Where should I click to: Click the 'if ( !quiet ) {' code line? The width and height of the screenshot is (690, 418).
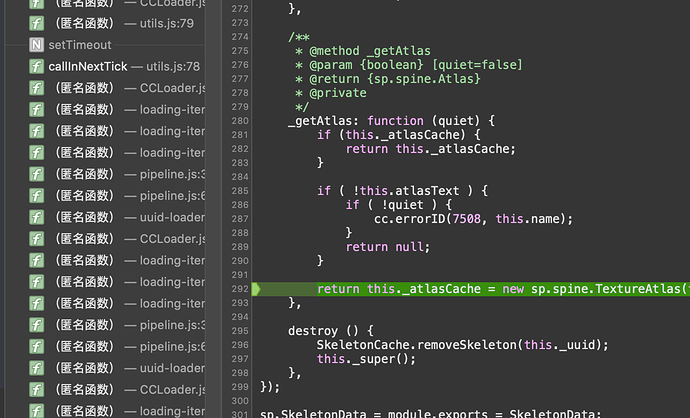[x=399, y=205]
